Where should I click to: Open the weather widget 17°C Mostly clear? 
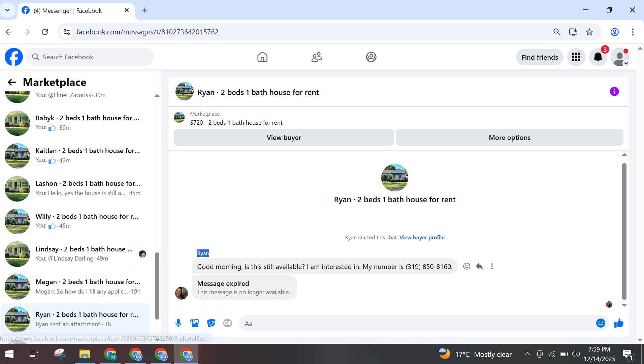click(x=475, y=354)
